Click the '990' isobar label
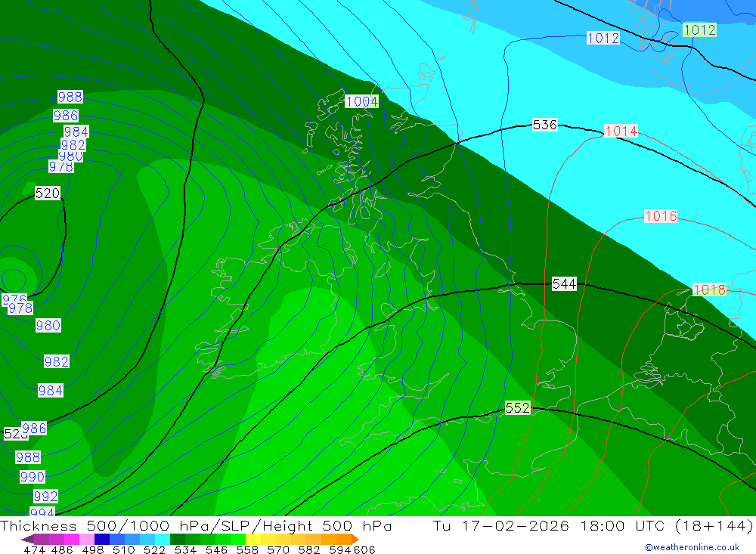Screen dimensions: 756x554 coord(33,477)
